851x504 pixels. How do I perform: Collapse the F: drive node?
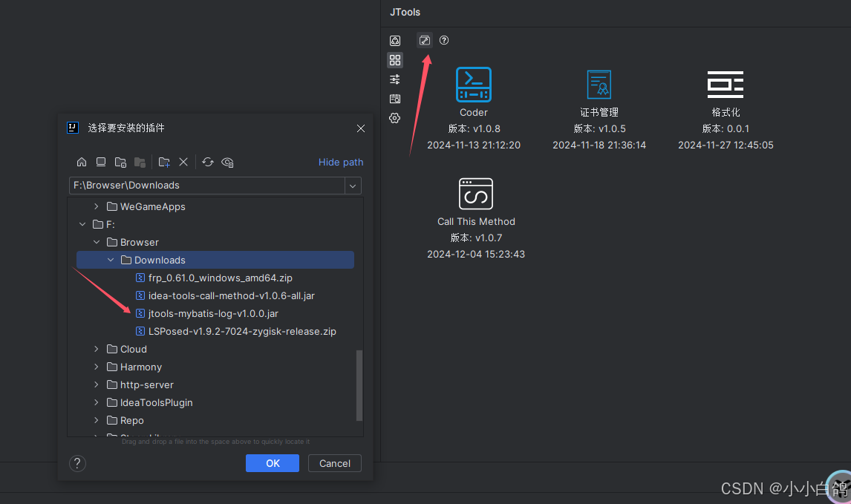pos(82,224)
